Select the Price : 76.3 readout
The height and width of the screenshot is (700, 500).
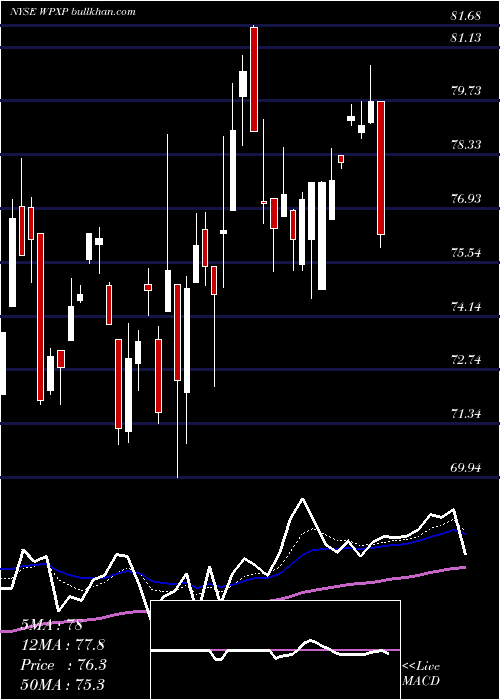[63, 665]
